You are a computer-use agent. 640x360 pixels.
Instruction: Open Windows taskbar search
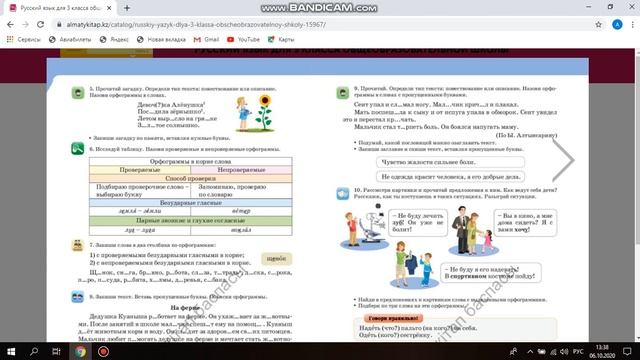point(34,351)
